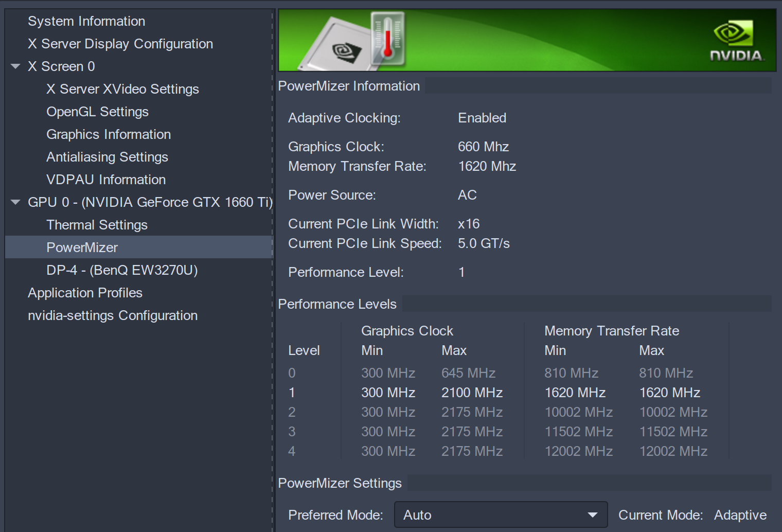Screen dimensions: 782x532
Task: Open Thermal Settings page
Action: pyautogui.click(x=97, y=225)
